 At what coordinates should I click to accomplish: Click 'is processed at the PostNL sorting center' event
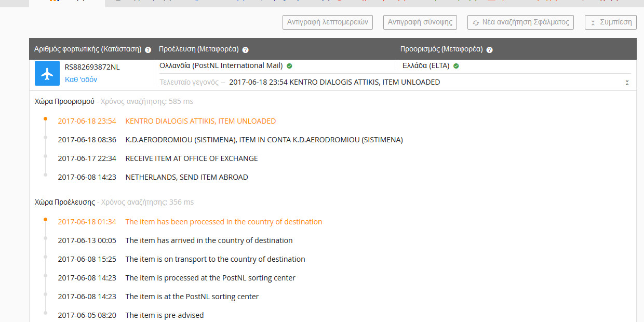pos(210,278)
